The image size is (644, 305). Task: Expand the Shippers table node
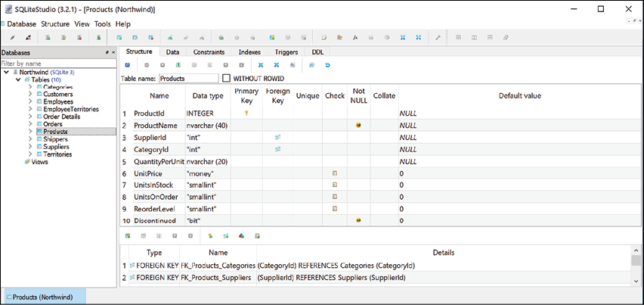tap(30, 139)
